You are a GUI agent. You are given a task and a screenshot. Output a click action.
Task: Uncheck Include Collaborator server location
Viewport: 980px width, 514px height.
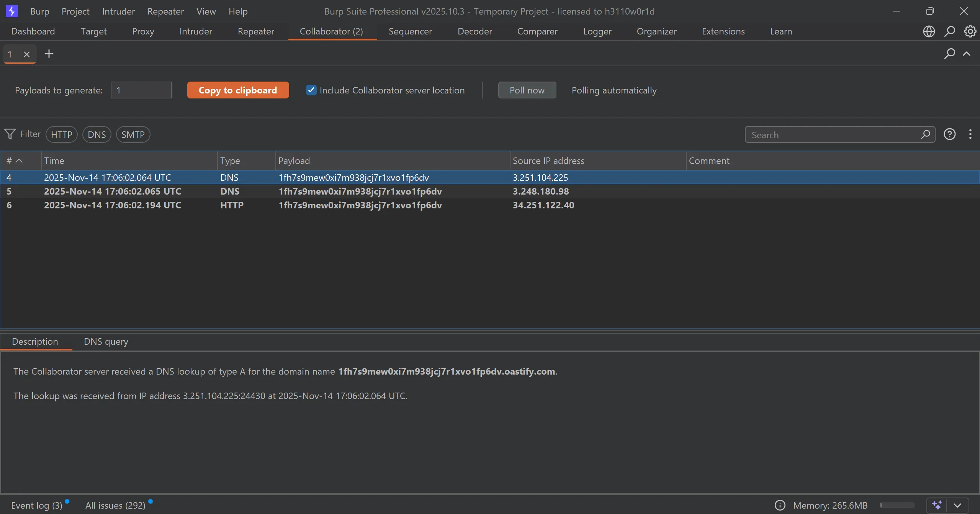tap(311, 90)
